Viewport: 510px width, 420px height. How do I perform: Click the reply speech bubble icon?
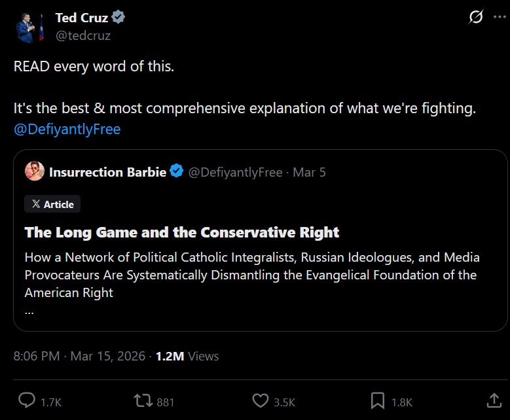tap(27, 401)
